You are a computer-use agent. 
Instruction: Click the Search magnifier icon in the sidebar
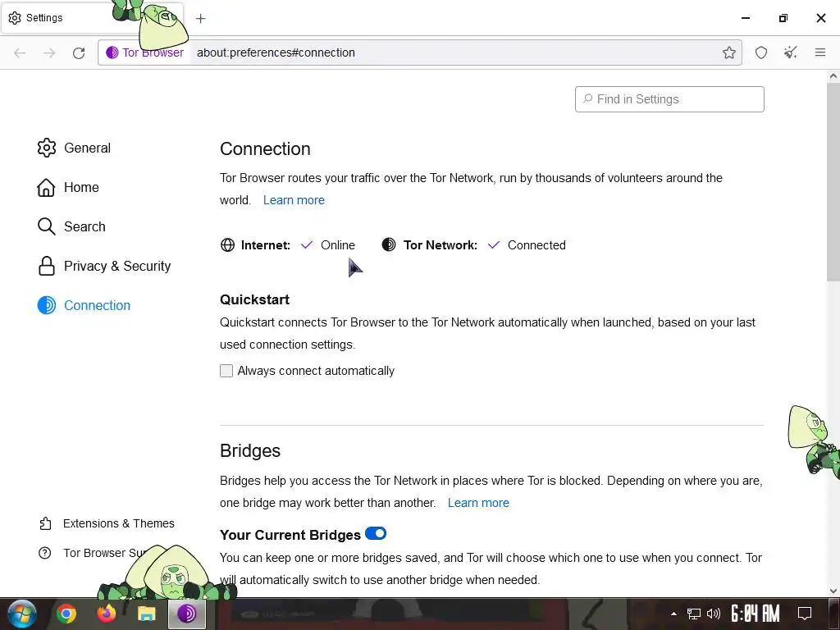click(x=47, y=226)
